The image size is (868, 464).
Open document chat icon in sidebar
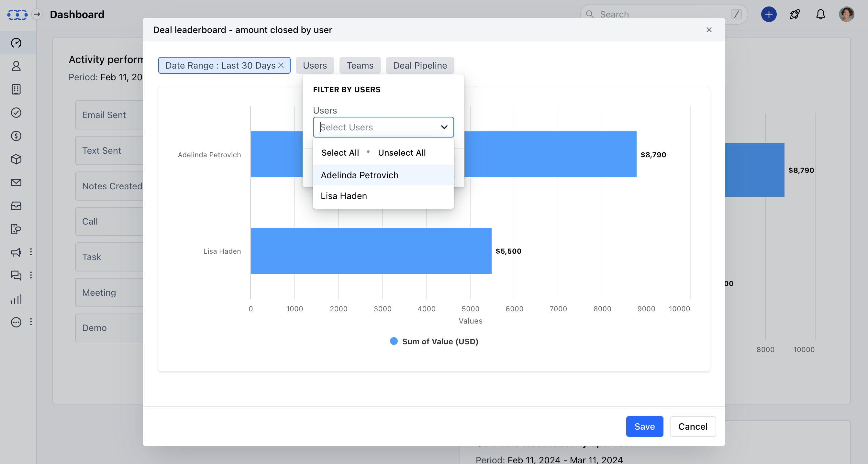tap(16, 229)
